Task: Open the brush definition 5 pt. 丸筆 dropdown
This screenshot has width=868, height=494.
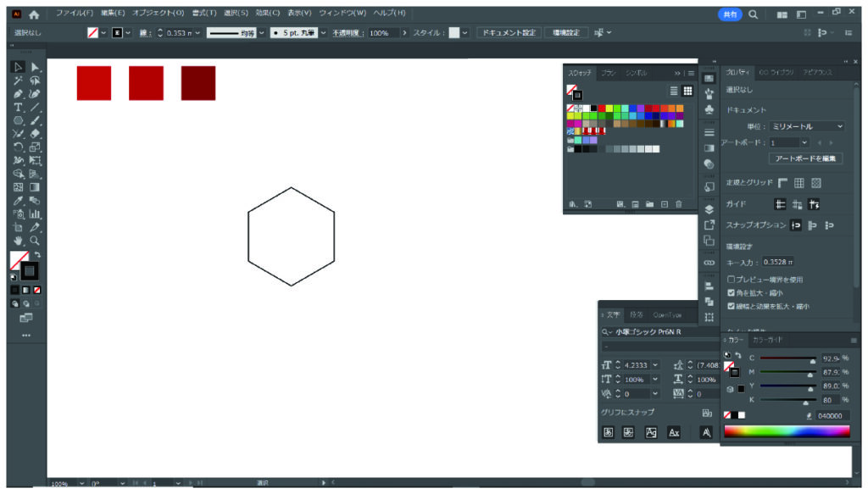Action: pos(323,33)
